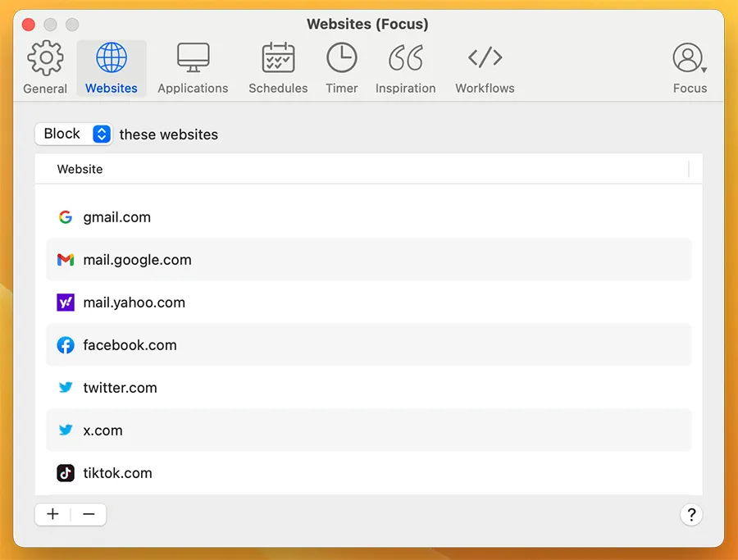Screen dimensions: 738x560
Task: Choose the twitter.com entry
Action: point(120,388)
